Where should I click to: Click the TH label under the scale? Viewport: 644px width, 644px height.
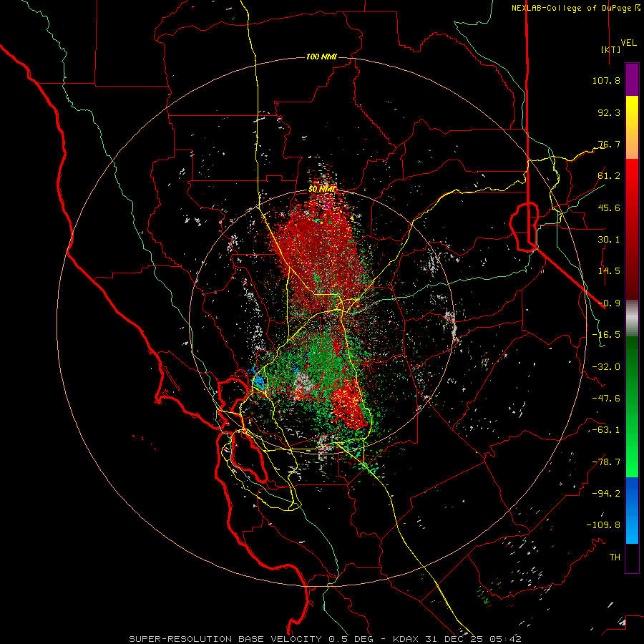click(615, 557)
